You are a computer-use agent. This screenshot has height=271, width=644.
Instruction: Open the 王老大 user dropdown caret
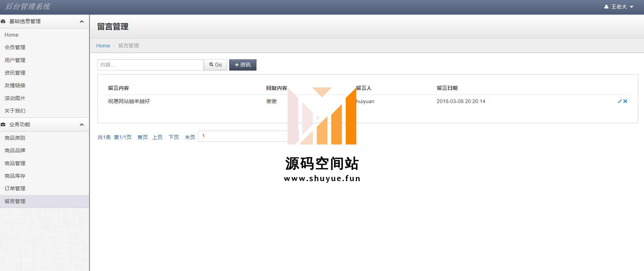click(631, 7)
